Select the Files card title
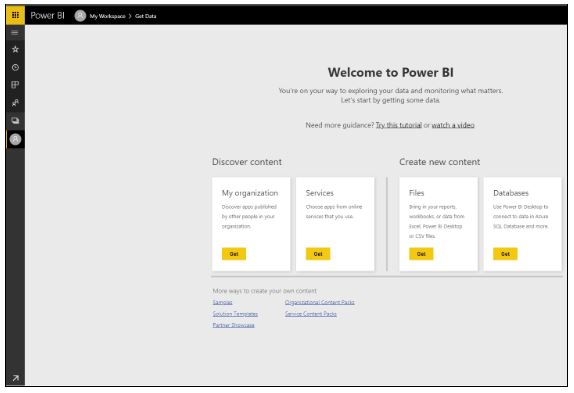574x393 pixels. (x=416, y=193)
